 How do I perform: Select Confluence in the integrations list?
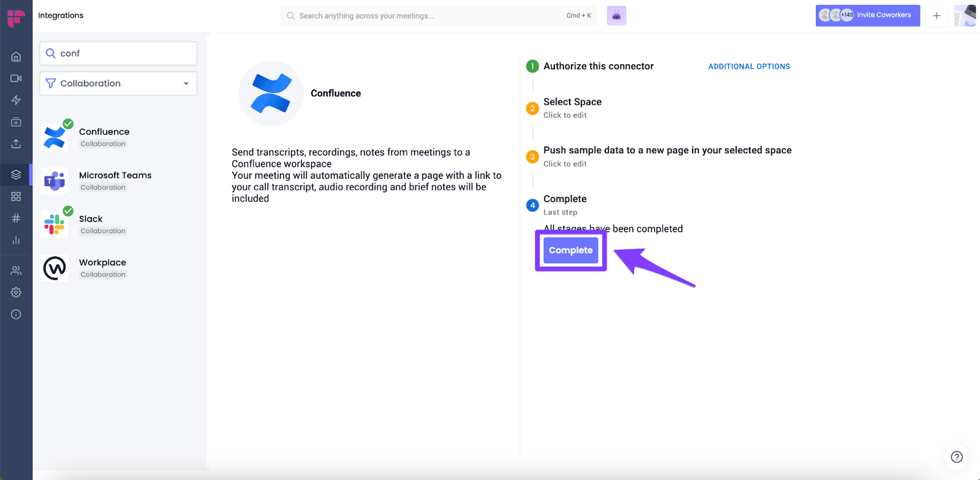click(118, 137)
